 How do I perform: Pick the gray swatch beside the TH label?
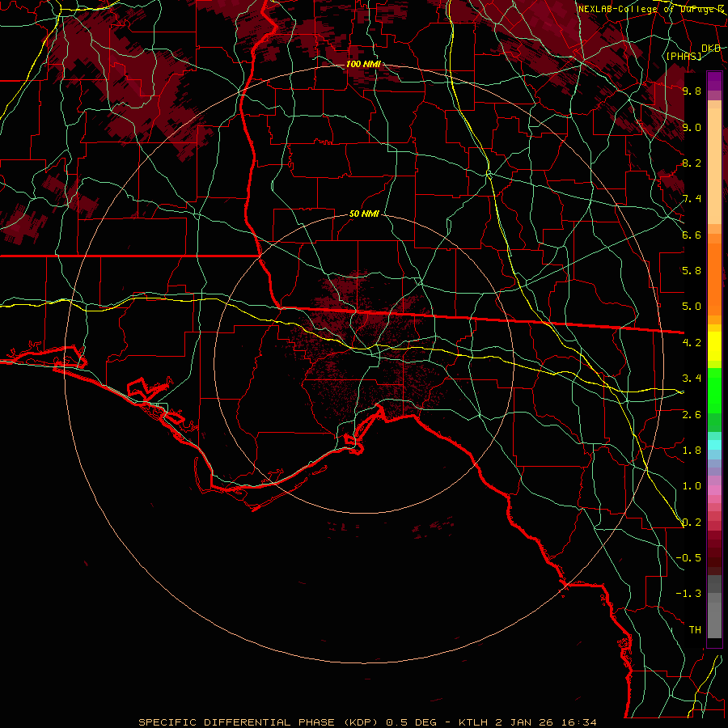[714, 620]
